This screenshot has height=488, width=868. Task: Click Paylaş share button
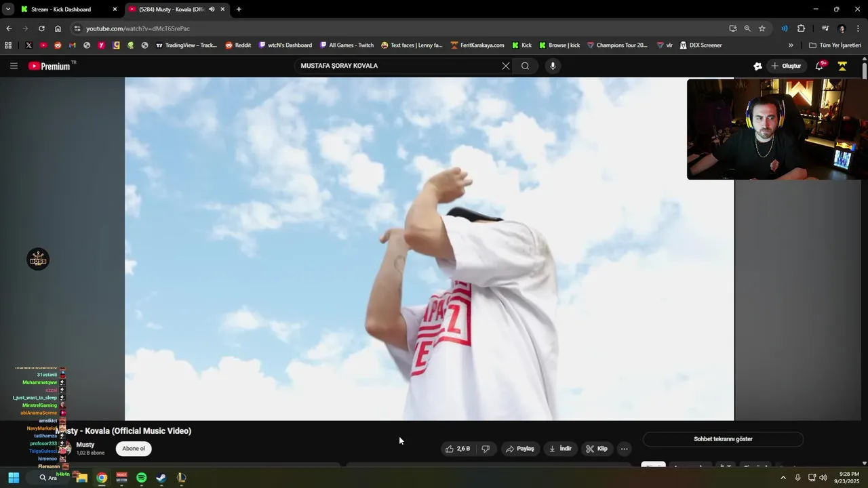click(520, 449)
